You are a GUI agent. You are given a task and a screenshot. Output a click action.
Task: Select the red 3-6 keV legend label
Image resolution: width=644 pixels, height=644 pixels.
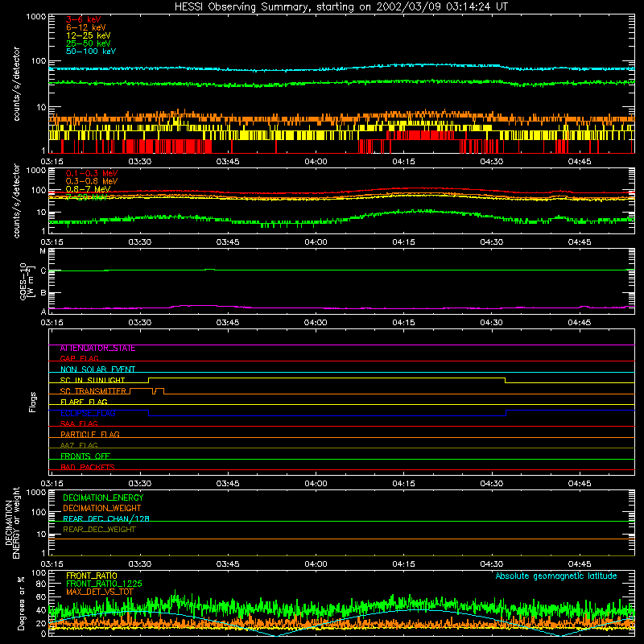pos(84,19)
